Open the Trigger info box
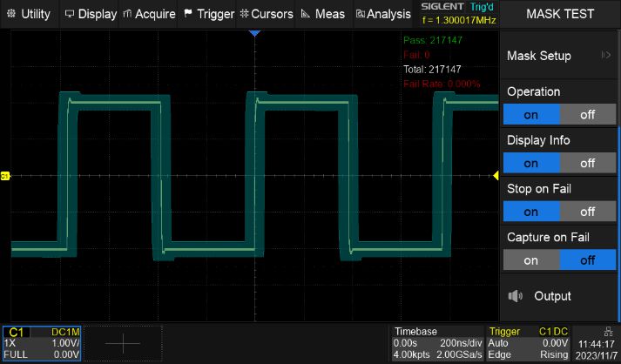The image size is (621, 364). tap(528, 343)
